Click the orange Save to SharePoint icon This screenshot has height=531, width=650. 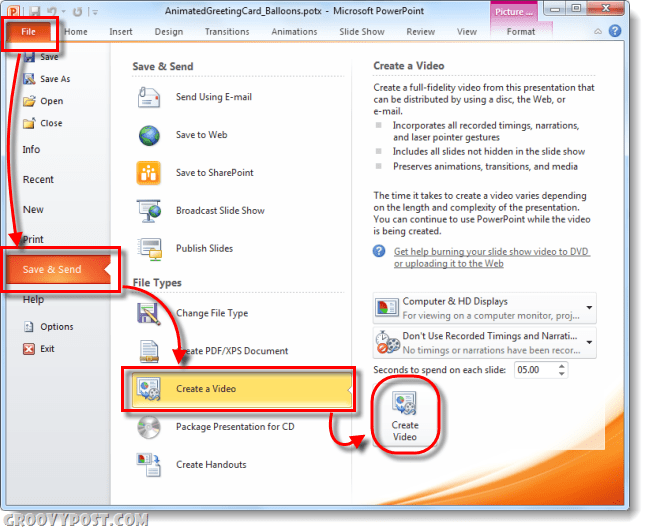(148, 173)
